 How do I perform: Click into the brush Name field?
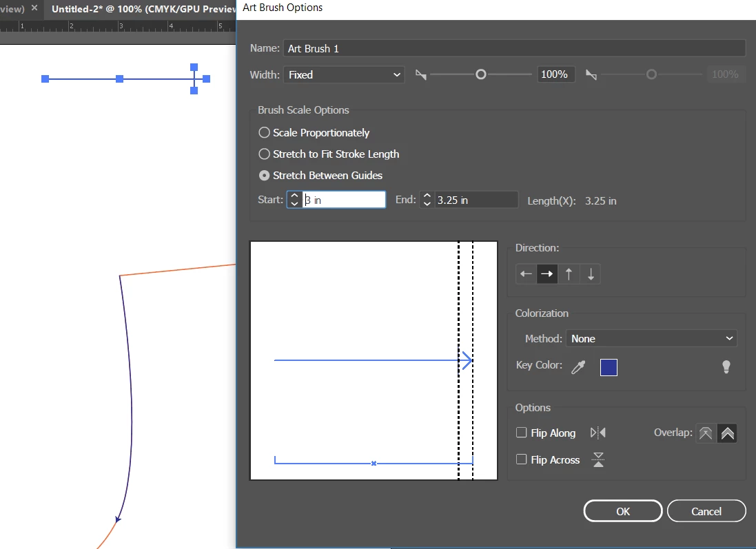514,48
